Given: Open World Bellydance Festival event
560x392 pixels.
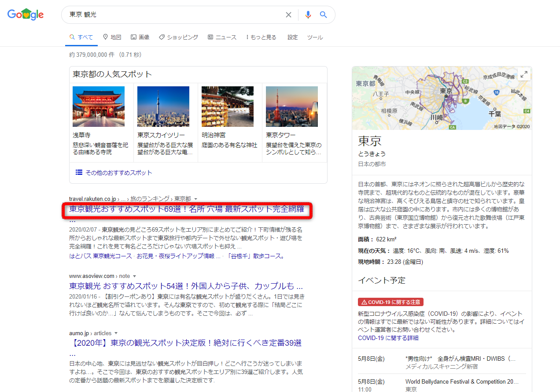Looking at the screenshot, I should pyautogui.click(x=462, y=381).
